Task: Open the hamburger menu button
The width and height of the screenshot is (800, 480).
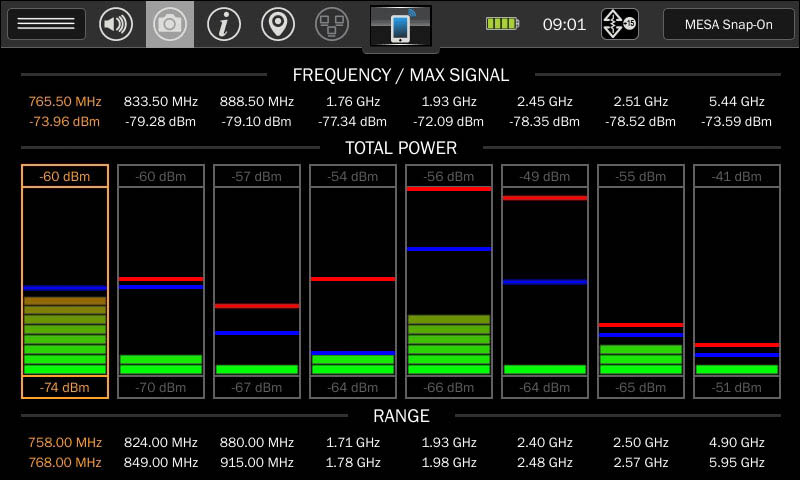Action: [46, 24]
